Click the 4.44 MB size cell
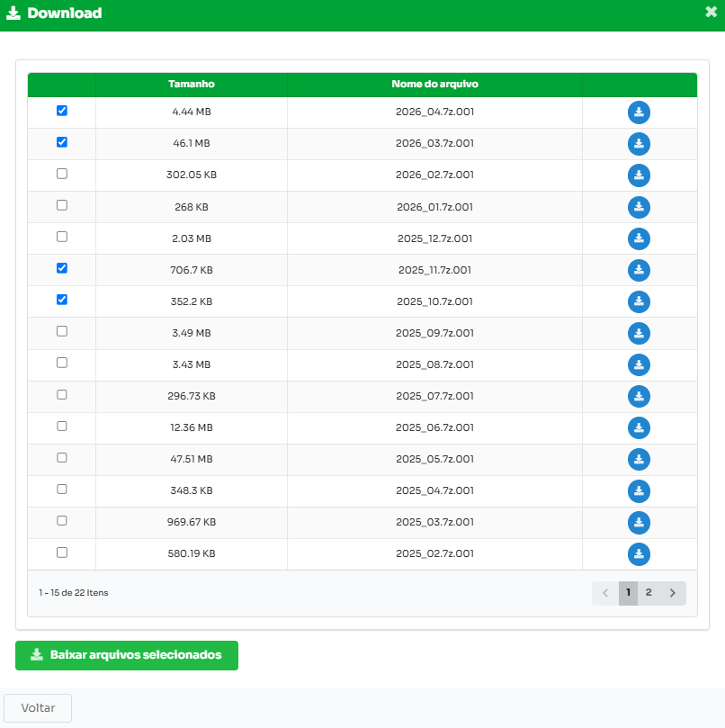Screen dimensions: 725x728 tap(192, 112)
